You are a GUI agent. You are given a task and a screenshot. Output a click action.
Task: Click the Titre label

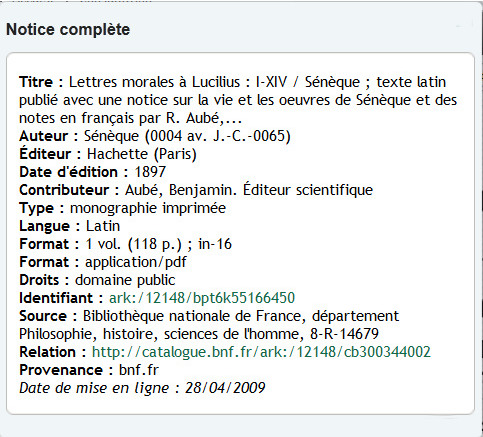point(36,82)
